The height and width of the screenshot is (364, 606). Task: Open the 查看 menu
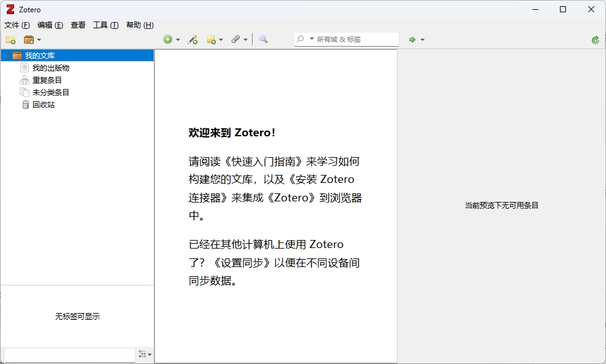click(78, 25)
